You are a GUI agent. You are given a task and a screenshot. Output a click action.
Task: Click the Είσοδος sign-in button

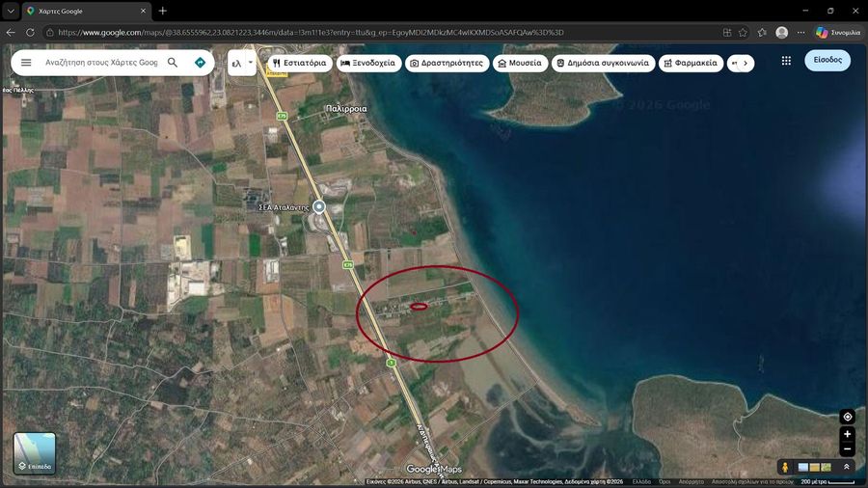click(x=827, y=60)
